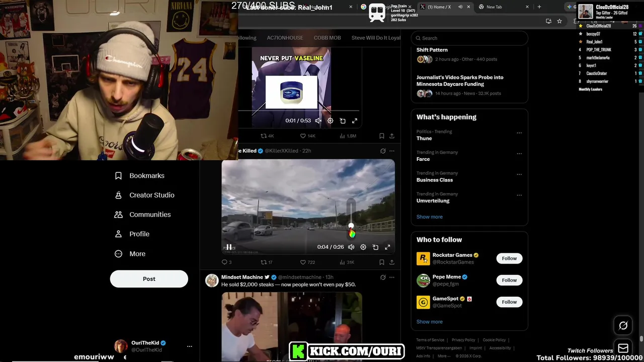This screenshot has height=362, width=644.
Task: Open settings gear on the dashcam video
Action: click(363, 247)
